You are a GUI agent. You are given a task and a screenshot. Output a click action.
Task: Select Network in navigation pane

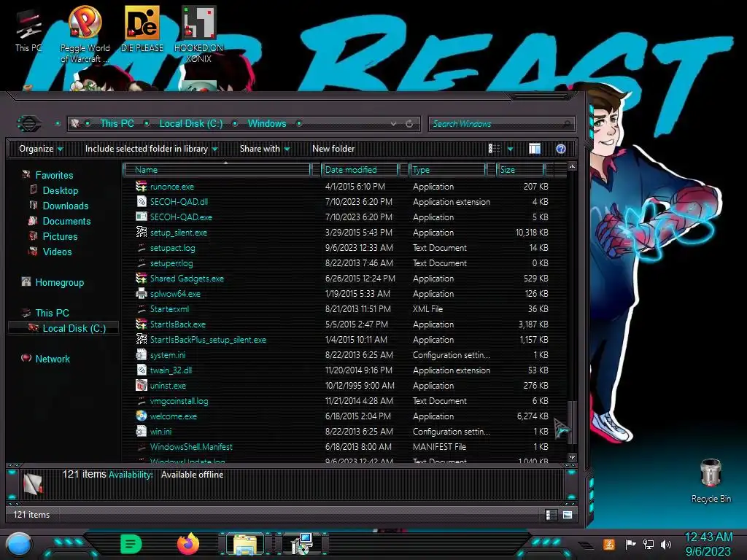click(x=46, y=359)
